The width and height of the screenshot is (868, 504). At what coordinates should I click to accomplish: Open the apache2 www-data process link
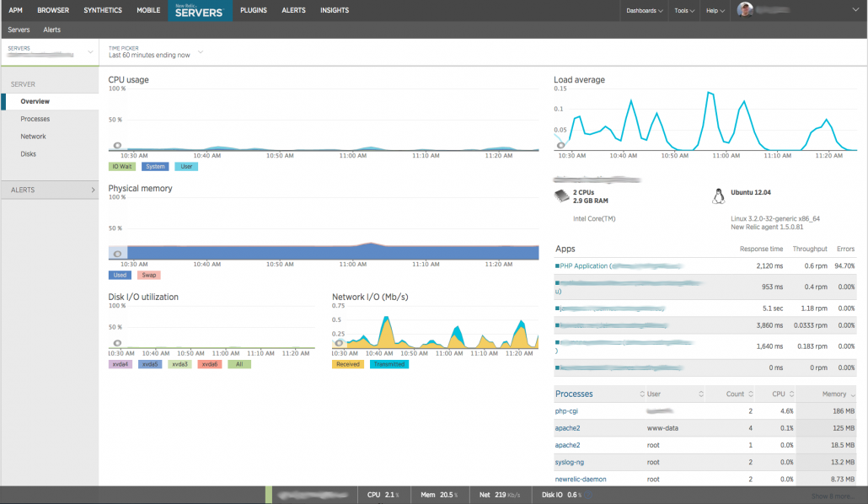coord(567,428)
